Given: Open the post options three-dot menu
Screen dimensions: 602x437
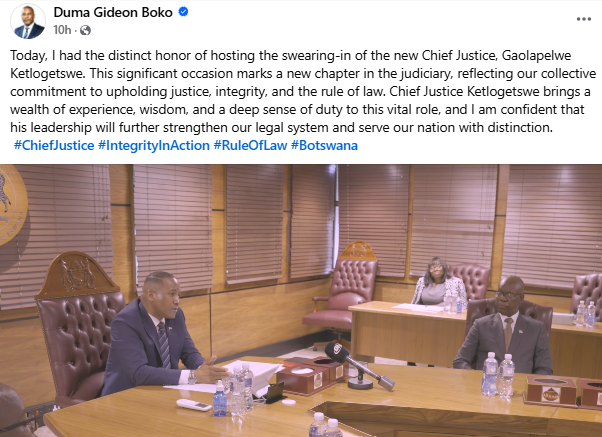Looking at the screenshot, I should coord(584,19).
